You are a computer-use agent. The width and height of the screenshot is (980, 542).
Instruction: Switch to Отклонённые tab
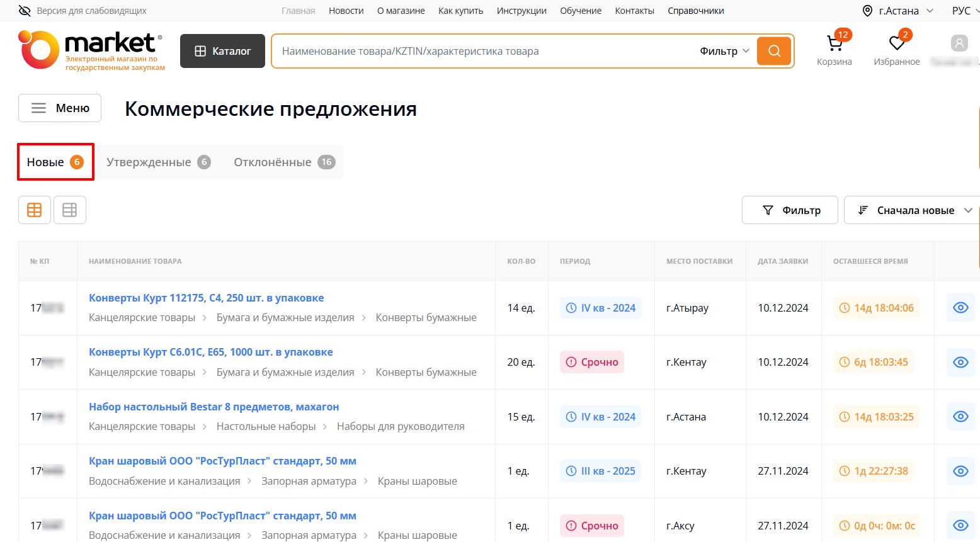coord(283,162)
